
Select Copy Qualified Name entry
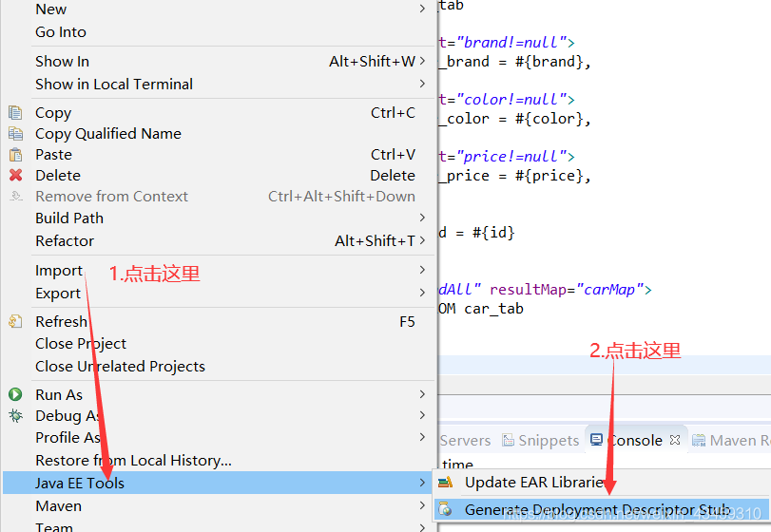[219, 134]
